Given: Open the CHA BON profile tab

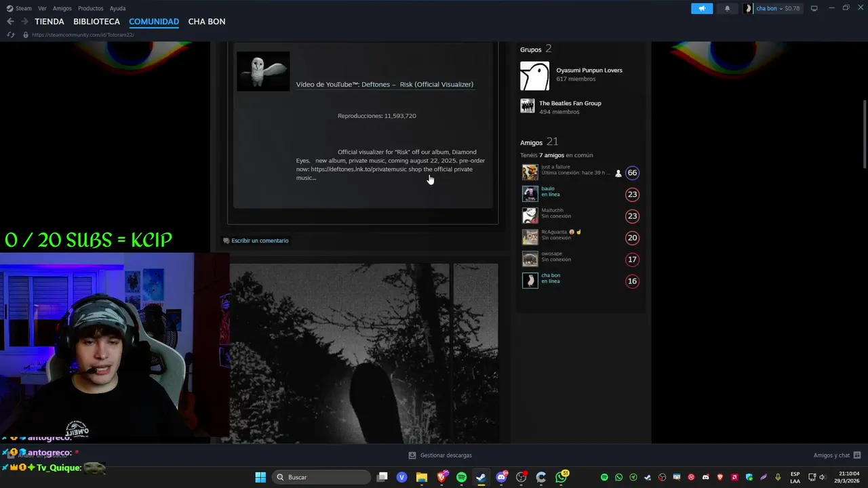Looking at the screenshot, I should coord(207,22).
